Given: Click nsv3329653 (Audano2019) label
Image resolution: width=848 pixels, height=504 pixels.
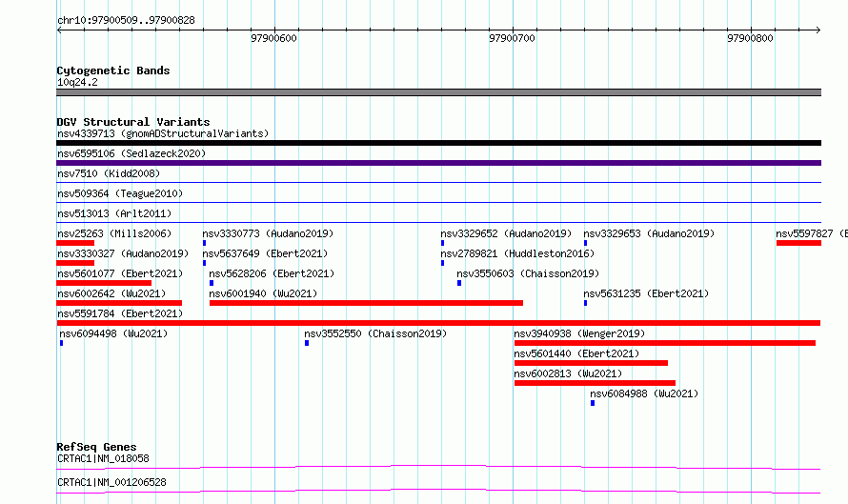Looking at the screenshot, I should click(x=649, y=233).
